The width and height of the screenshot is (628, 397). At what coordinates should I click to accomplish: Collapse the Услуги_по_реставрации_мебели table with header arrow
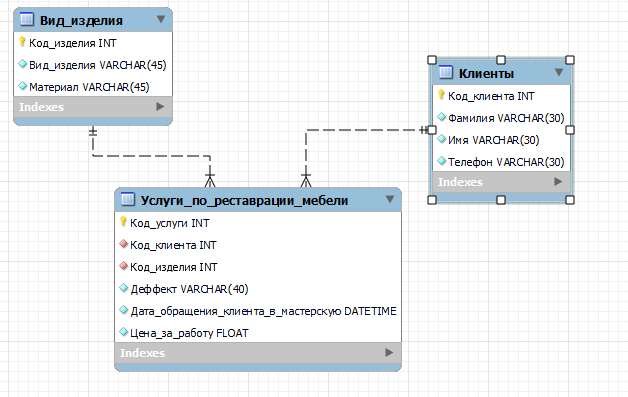click(x=390, y=199)
